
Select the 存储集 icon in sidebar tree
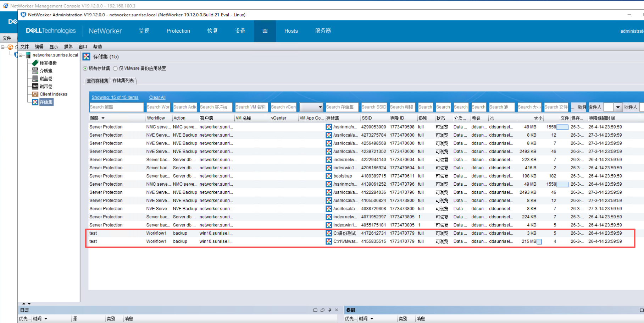(x=35, y=102)
